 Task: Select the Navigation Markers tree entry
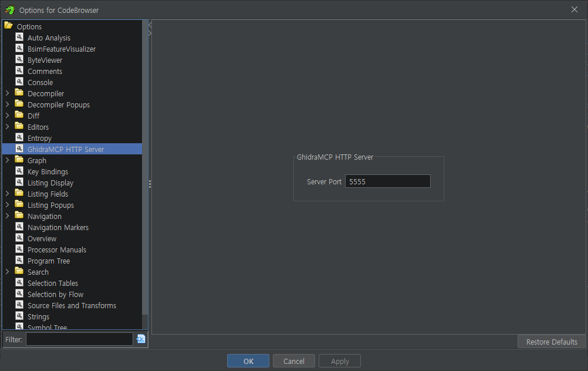tap(58, 227)
